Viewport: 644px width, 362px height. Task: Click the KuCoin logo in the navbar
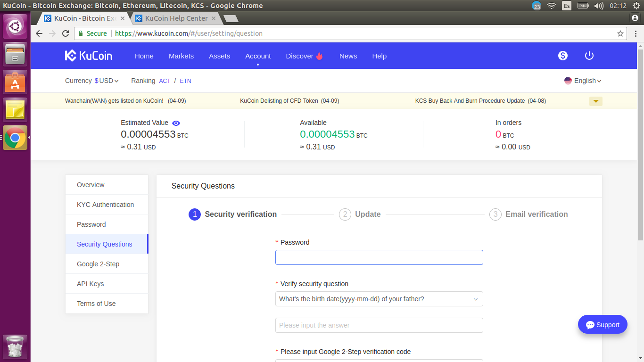(x=88, y=55)
